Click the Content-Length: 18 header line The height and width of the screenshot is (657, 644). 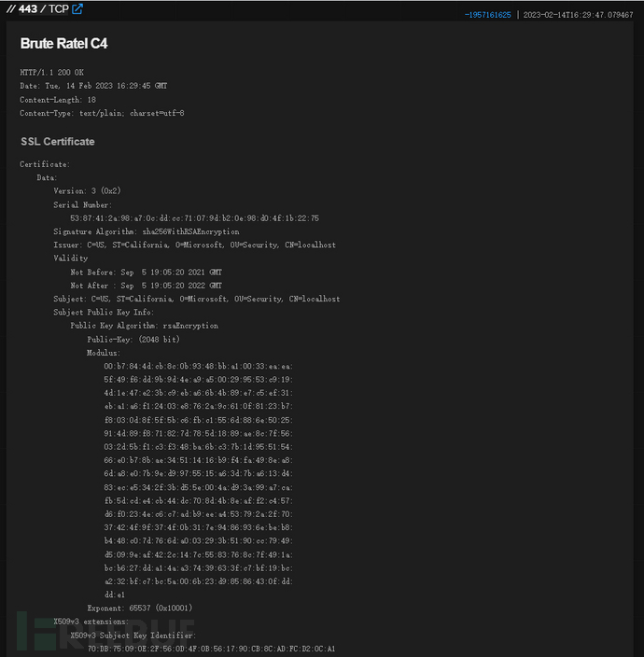(58, 99)
